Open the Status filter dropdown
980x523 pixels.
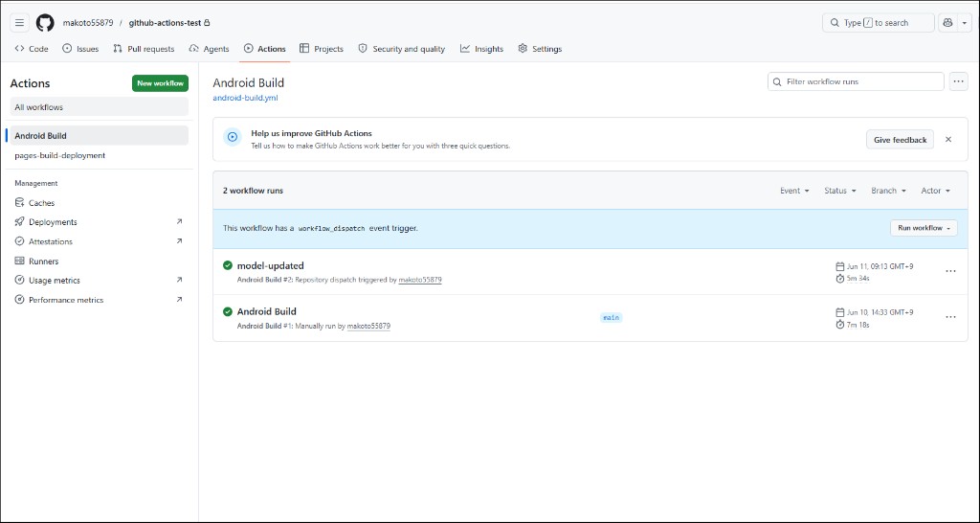[840, 191]
